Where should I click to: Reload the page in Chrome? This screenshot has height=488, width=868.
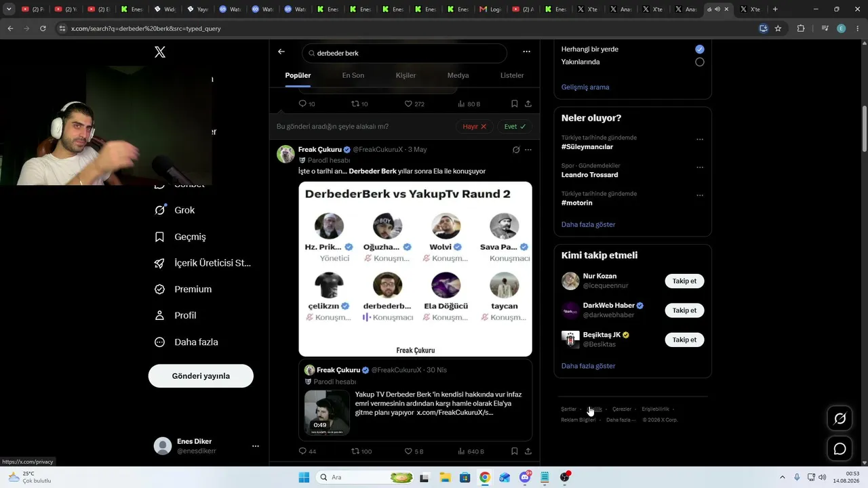coord(43,28)
